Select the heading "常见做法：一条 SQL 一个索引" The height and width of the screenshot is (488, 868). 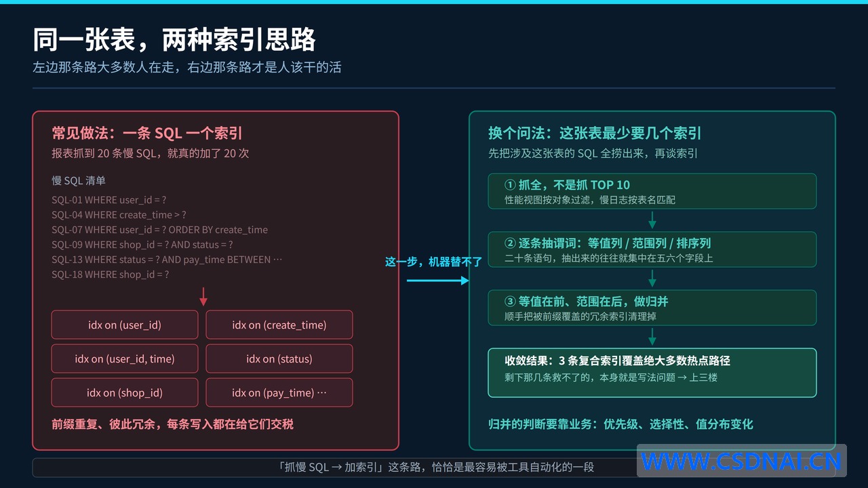tap(147, 134)
